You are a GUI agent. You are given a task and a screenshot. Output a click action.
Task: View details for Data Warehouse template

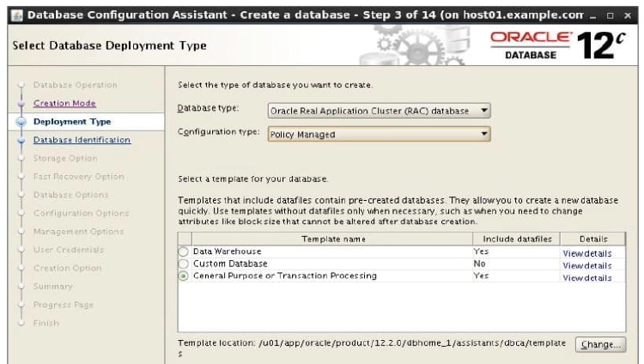(x=587, y=253)
